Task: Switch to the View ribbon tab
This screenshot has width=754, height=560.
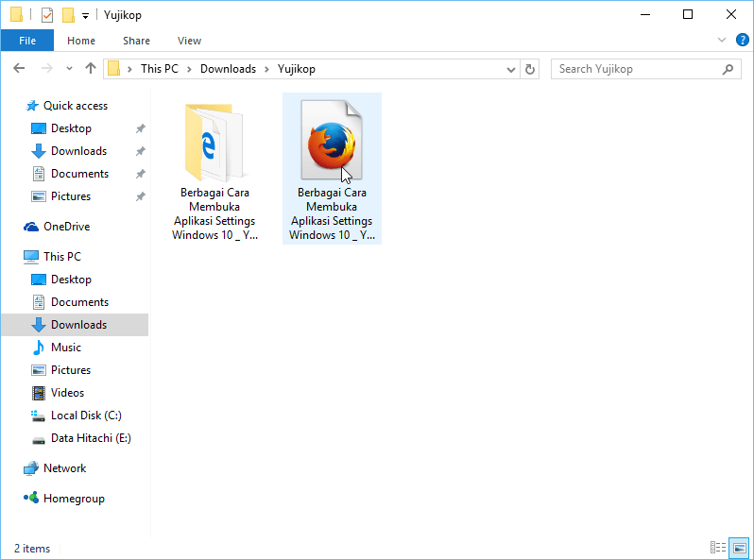Action: click(x=190, y=41)
